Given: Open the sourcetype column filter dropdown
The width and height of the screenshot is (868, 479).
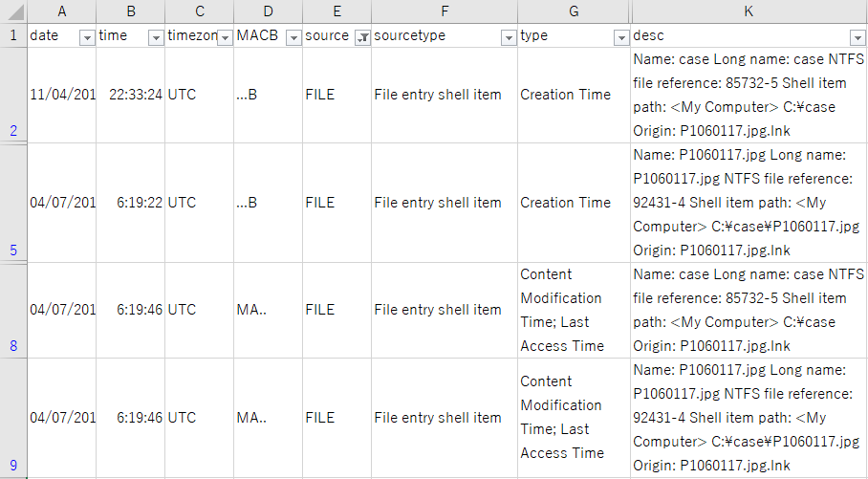Looking at the screenshot, I should pyautogui.click(x=509, y=37).
